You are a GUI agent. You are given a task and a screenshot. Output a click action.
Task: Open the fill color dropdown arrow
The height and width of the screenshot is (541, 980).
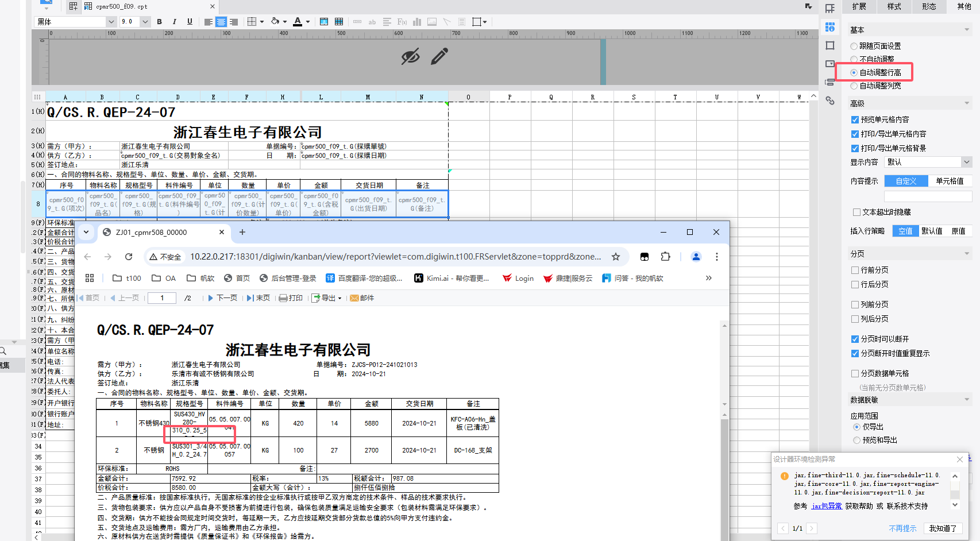tap(284, 22)
